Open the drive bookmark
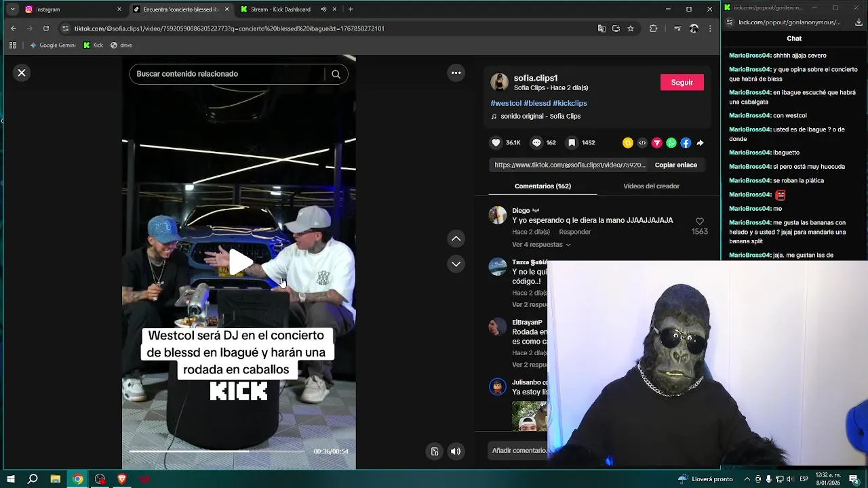Viewport: 868px width, 488px height. click(x=121, y=45)
